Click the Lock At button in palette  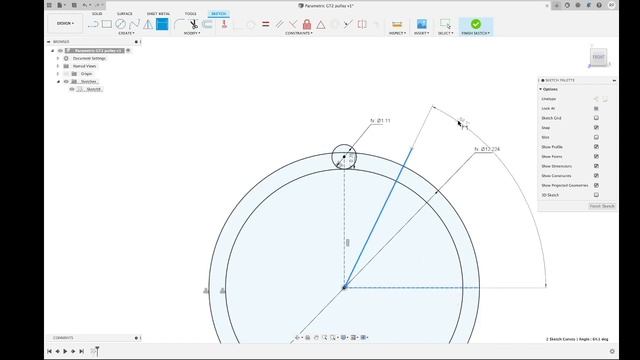(x=596, y=109)
